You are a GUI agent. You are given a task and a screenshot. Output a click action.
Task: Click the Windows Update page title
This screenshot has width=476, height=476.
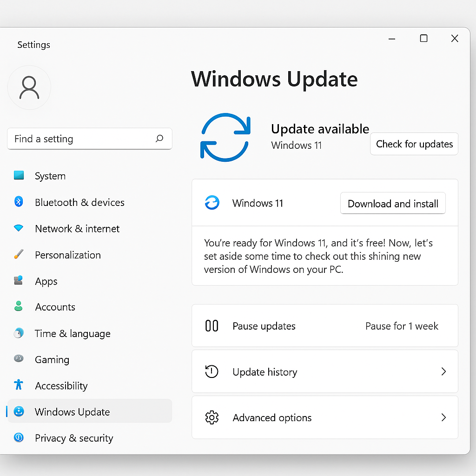[274, 79]
